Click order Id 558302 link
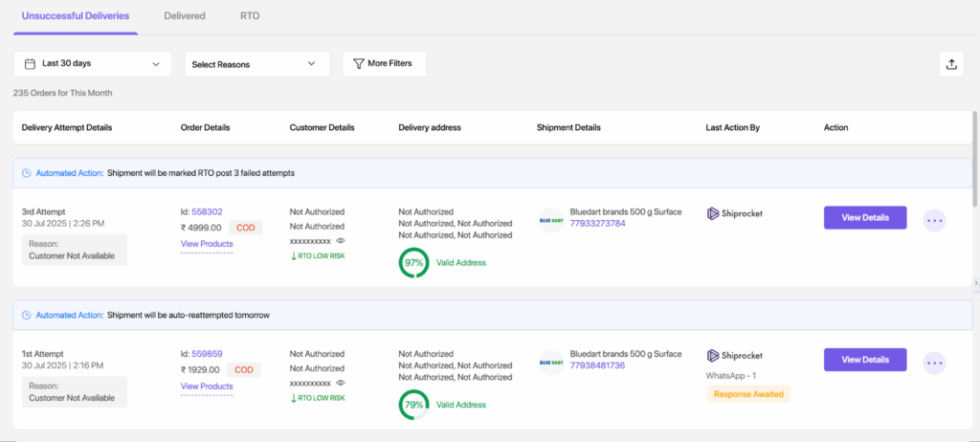 tap(207, 212)
